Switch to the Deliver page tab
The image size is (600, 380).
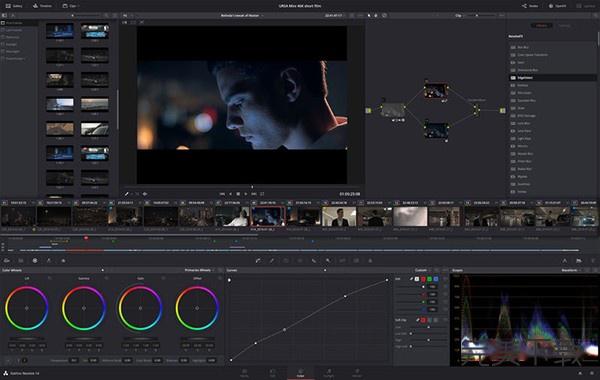(x=357, y=373)
